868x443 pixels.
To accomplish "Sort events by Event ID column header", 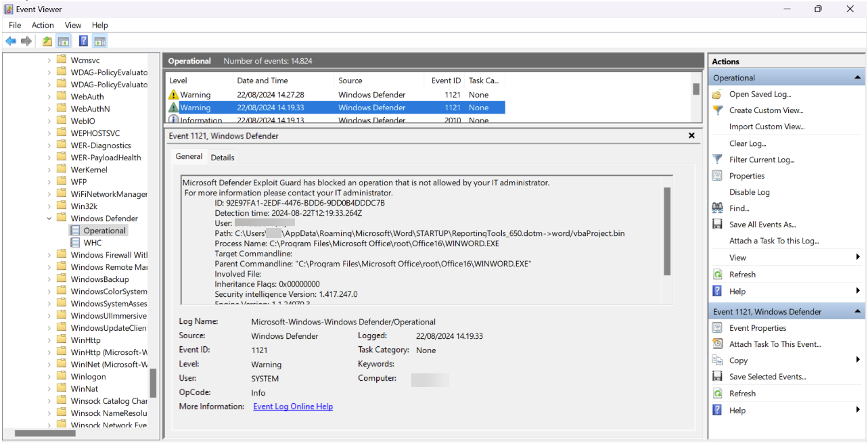I will 445,80.
